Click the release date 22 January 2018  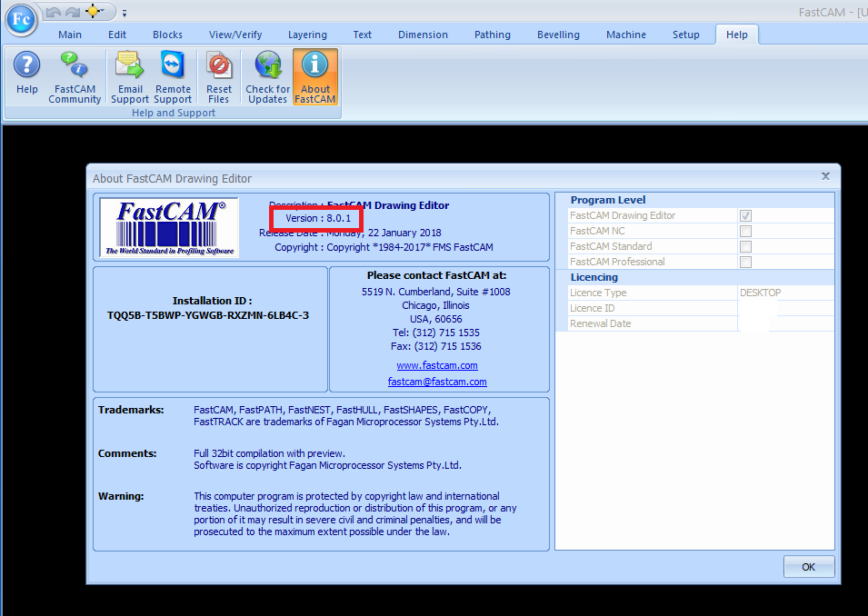point(404,233)
